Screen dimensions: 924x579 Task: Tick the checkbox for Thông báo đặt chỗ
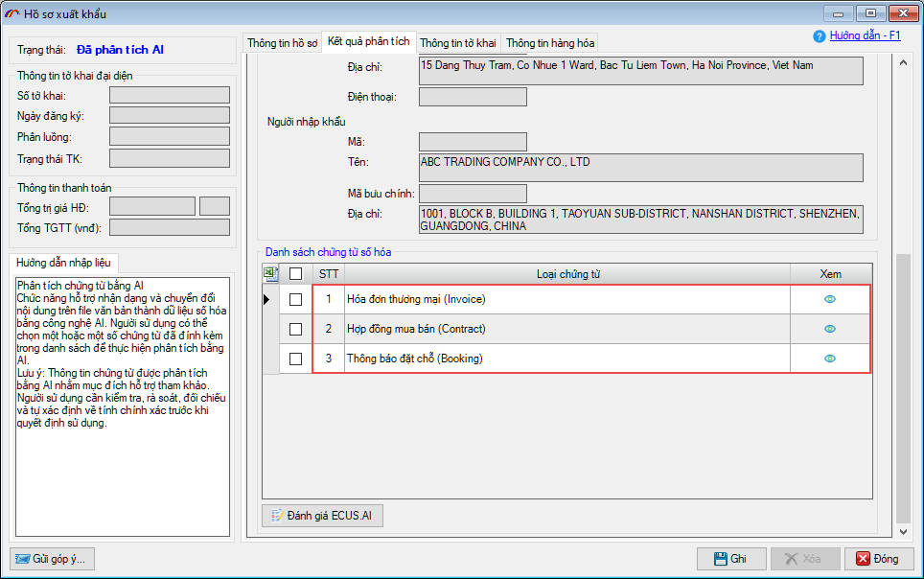296,359
